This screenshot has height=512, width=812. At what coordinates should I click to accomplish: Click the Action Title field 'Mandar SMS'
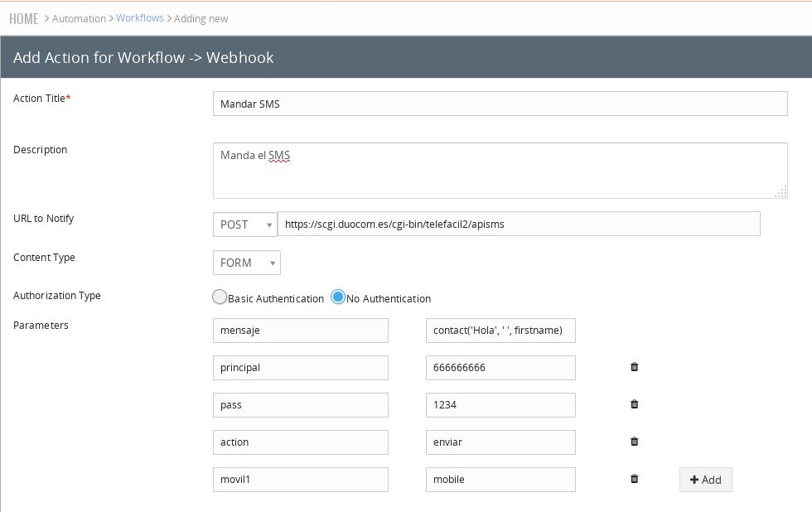point(500,104)
